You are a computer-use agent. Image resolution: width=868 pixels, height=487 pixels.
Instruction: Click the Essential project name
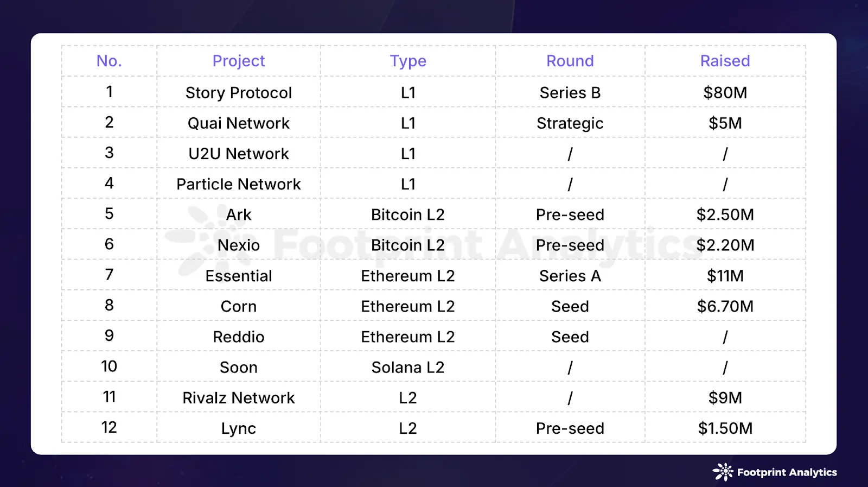pos(239,276)
